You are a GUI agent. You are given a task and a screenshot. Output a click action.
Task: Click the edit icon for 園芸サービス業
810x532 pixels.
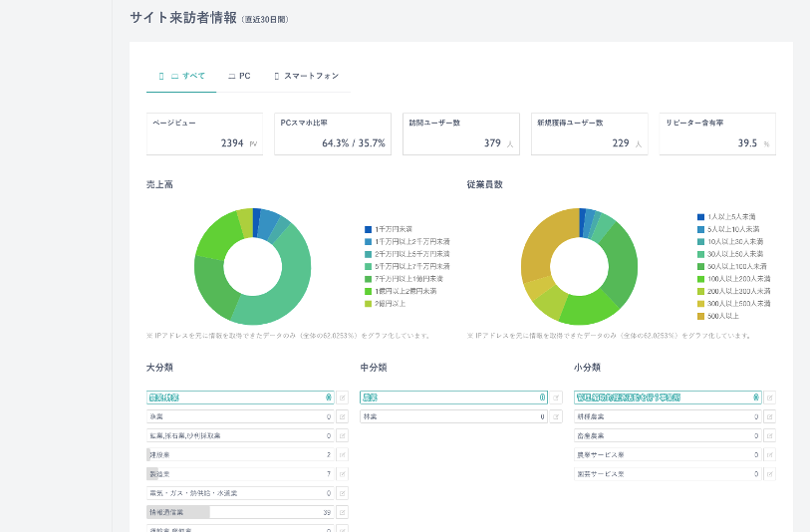point(769,474)
